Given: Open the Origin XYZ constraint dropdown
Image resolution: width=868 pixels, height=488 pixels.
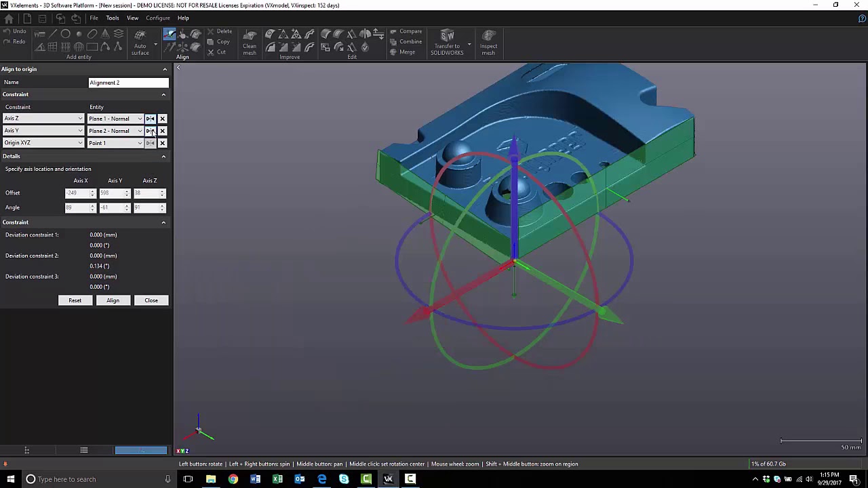Looking at the screenshot, I should coord(43,143).
